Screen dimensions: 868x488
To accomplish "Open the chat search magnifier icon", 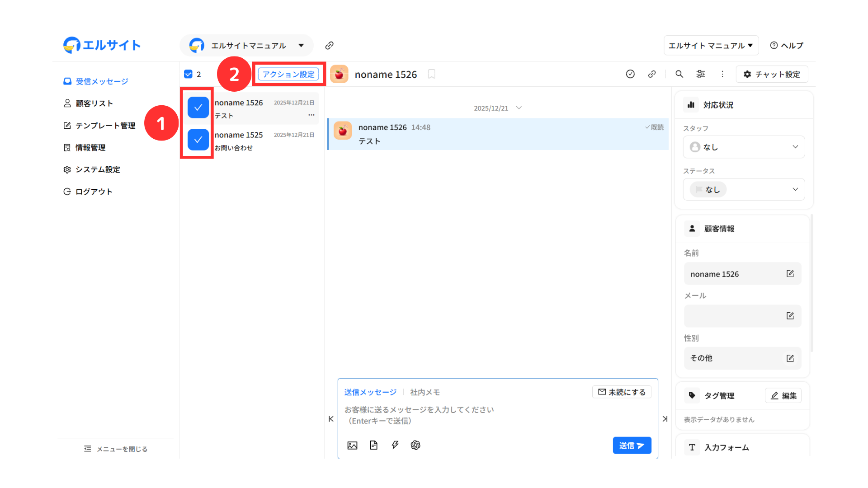I will 679,74.
